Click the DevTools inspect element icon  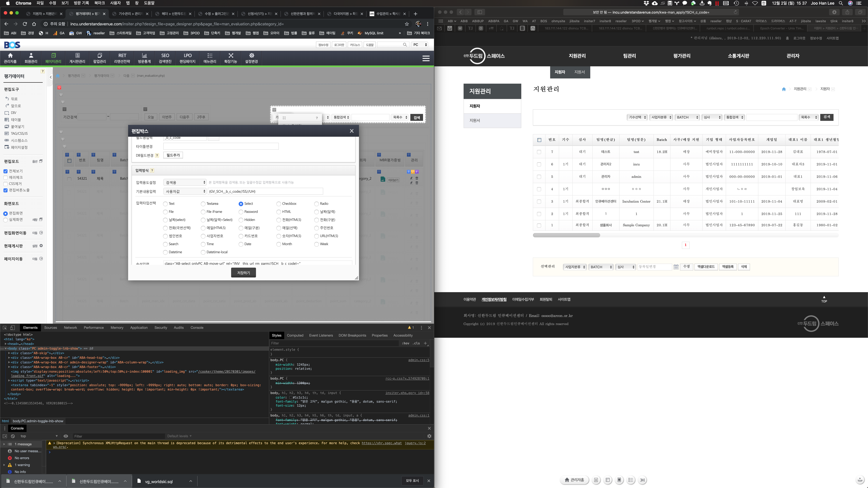pyautogui.click(x=5, y=328)
